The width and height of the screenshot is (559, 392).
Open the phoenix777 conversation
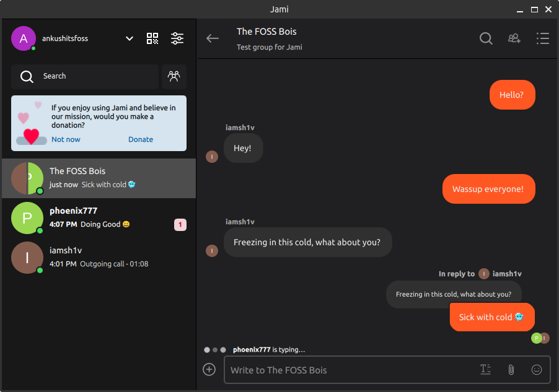(99, 218)
